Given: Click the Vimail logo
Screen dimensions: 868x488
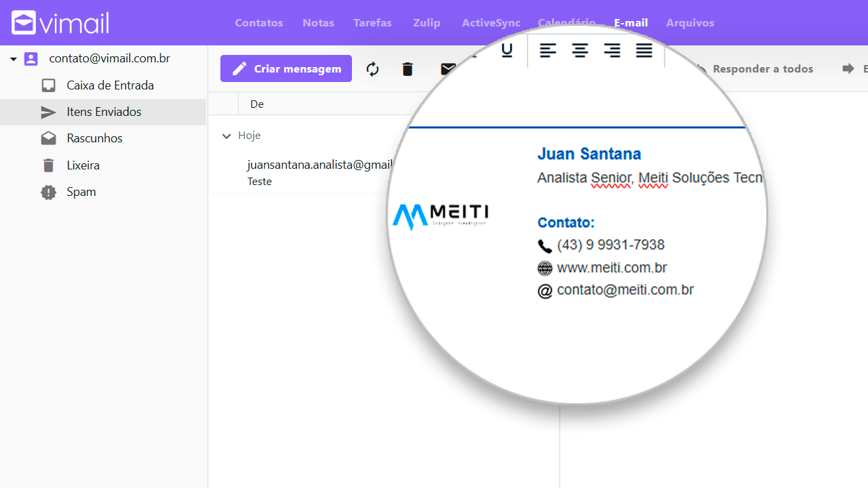Looking at the screenshot, I should (60, 23).
